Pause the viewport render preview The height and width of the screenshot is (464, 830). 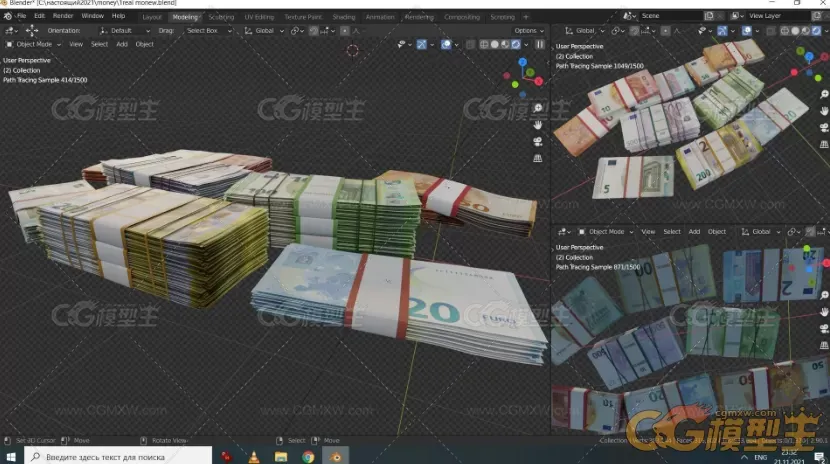point(539,44)
